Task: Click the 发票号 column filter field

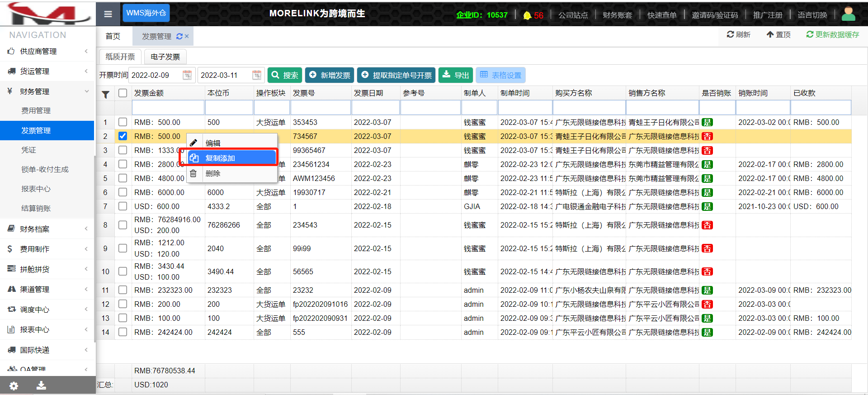Action: pyautogui.click(x=321, y=108)
